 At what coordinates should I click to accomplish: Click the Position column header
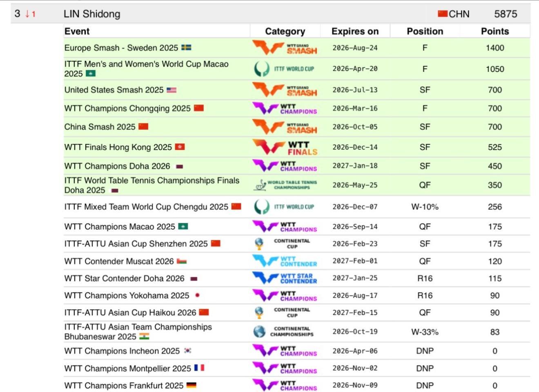(x=425, y=31)
